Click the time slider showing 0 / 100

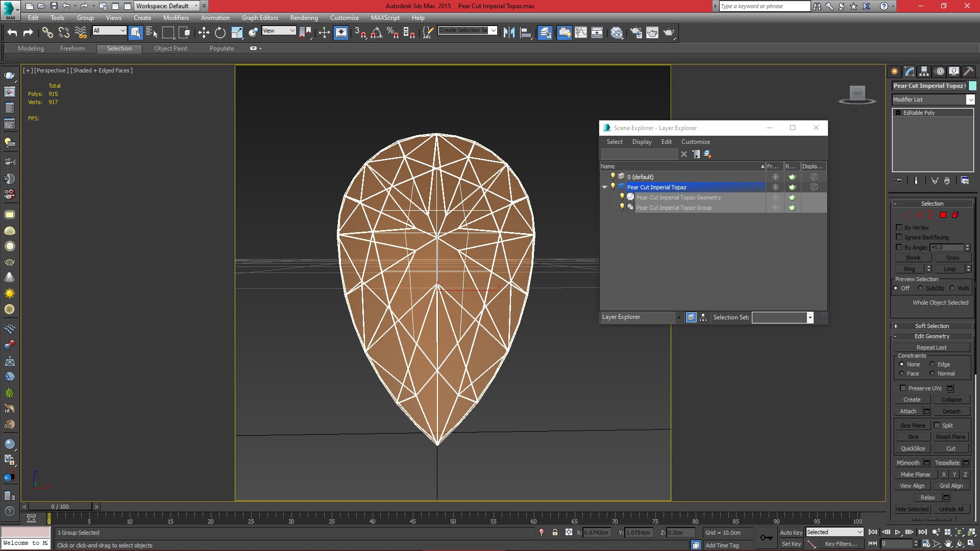(60, 507)
